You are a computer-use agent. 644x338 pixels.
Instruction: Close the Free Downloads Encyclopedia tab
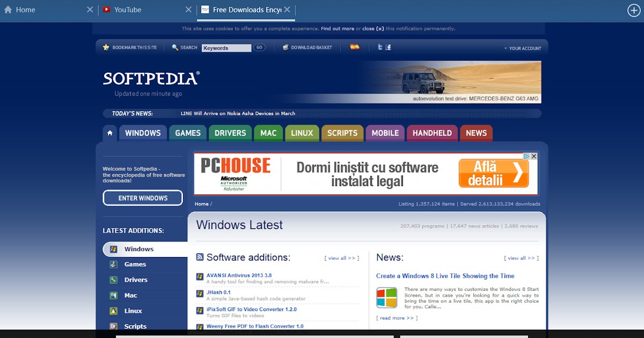click(287, 10)
